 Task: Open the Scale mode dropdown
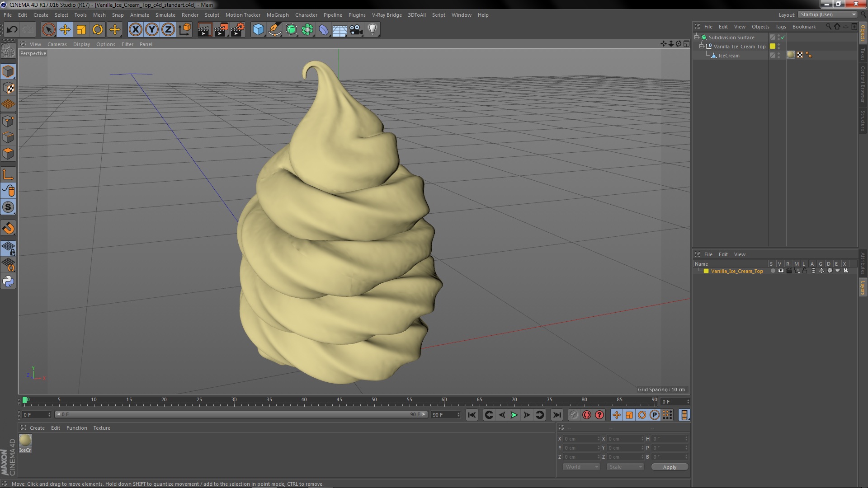(625, 467)
